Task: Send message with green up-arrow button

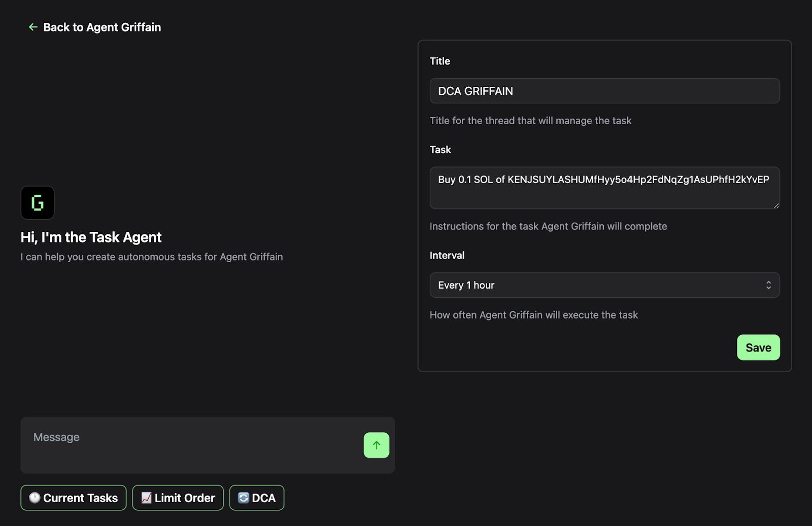Action: pyautogui.click(x=377, y=445)
